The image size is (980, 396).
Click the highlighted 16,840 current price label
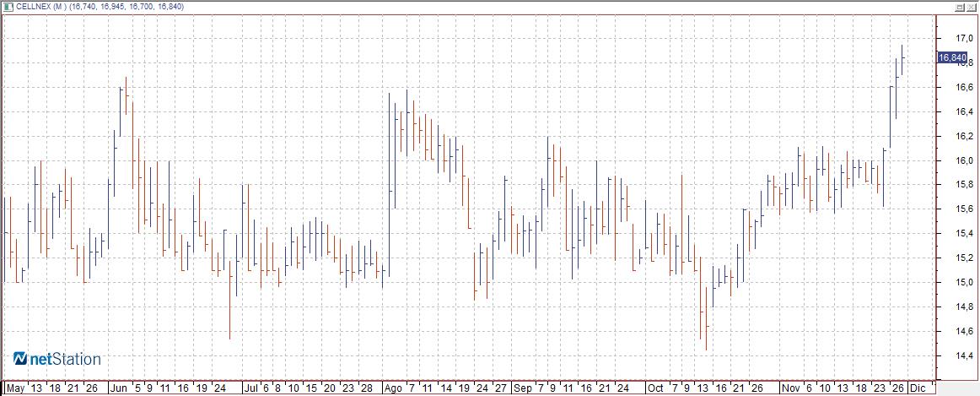click(952, 57)
